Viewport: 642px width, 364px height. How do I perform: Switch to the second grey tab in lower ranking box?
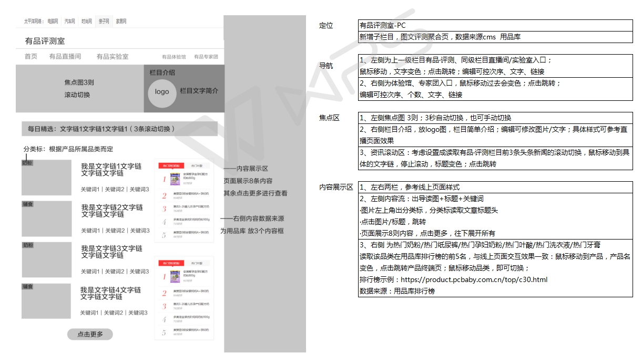(197, 262)
